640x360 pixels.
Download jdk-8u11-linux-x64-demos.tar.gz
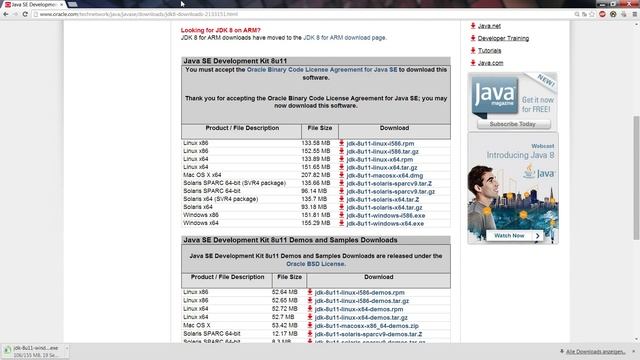(x=361, y=318)
